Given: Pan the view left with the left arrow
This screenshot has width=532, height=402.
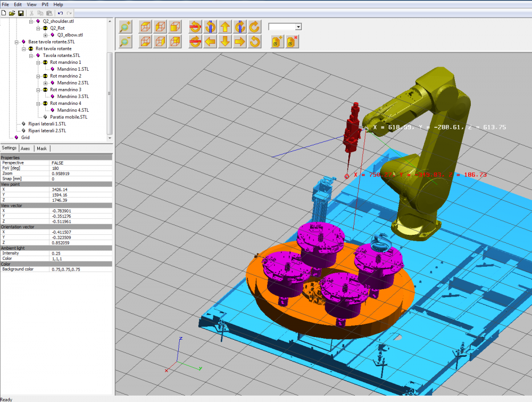Looking at the screenshot, I should point(210,42).
